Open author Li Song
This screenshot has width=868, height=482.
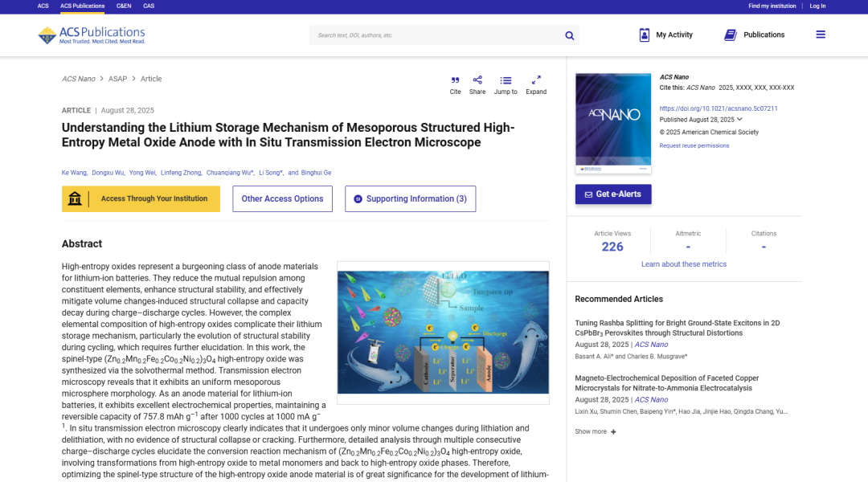click(269, 173)
